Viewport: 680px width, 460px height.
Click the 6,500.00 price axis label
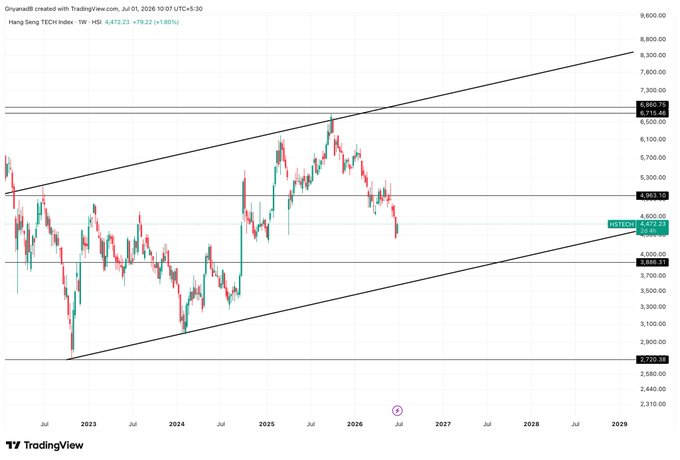pyautogui.click(x=653, y=122)
